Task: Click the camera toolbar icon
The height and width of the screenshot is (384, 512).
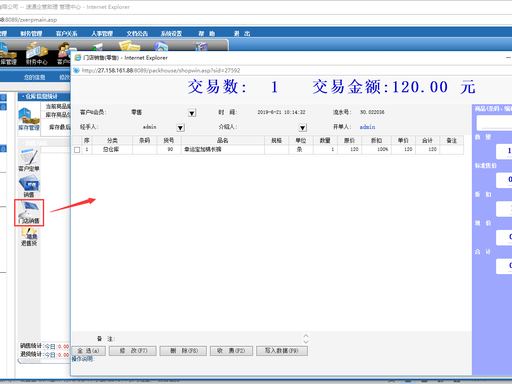Action: tap(98, 47)
